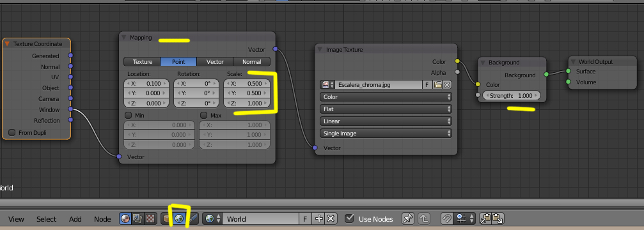Click Rotation X value field

tap(196, 83)
